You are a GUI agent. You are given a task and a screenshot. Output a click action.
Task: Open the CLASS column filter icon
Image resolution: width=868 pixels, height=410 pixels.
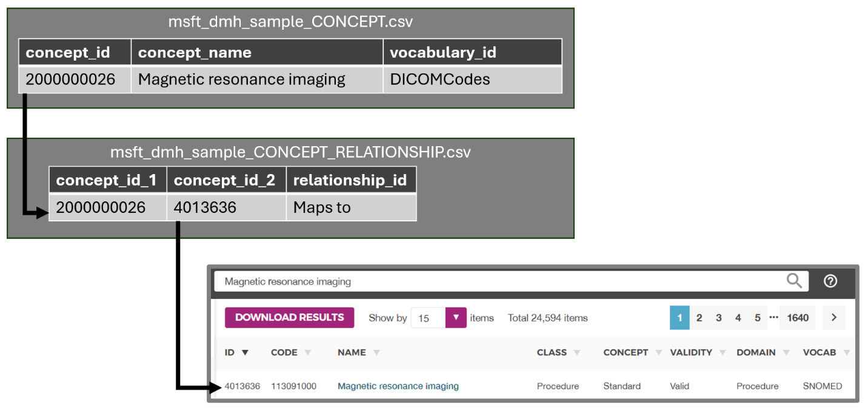click(577, 352)
